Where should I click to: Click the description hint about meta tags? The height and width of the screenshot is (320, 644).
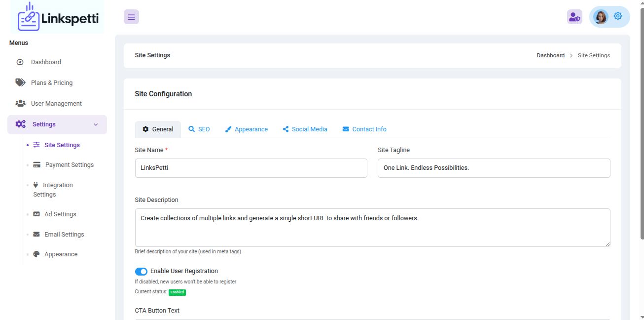pos(188,252)
